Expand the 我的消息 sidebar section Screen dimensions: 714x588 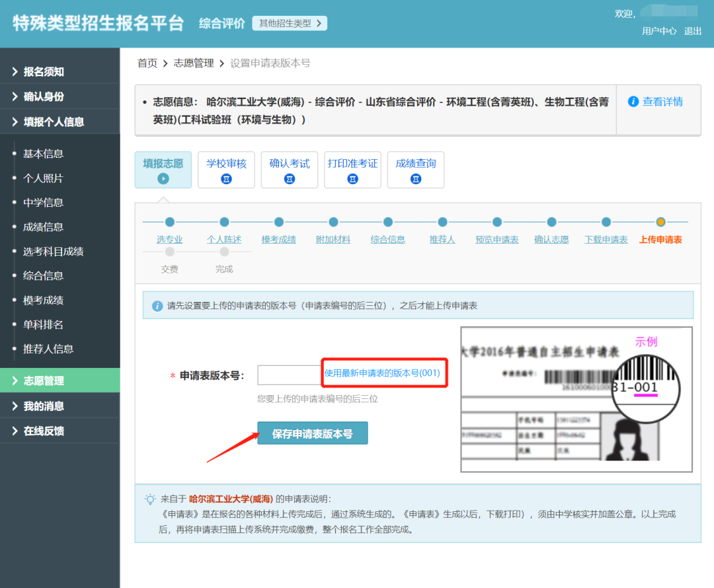59,406
